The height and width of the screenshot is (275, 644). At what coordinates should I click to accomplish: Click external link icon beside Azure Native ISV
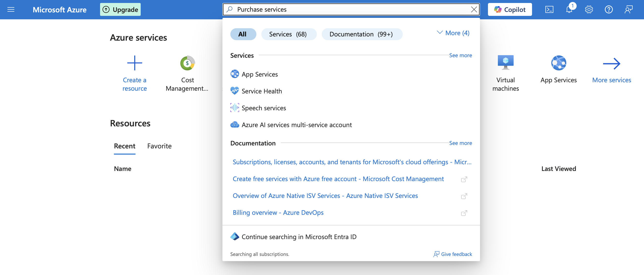(x=464, y=196)
